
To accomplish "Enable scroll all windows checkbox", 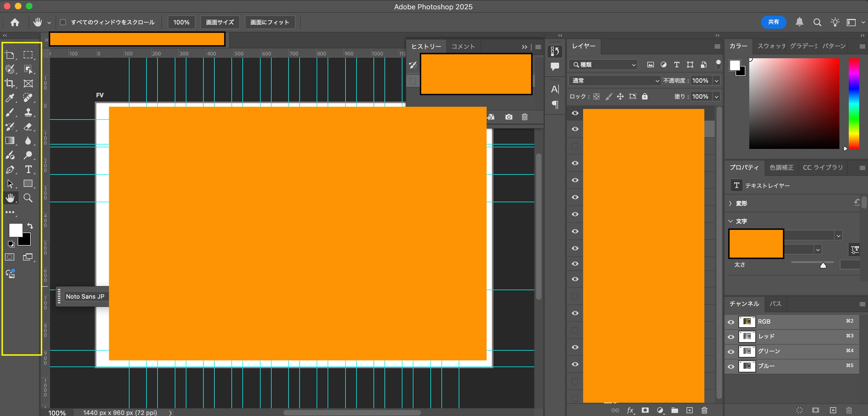I will [63, 22].
